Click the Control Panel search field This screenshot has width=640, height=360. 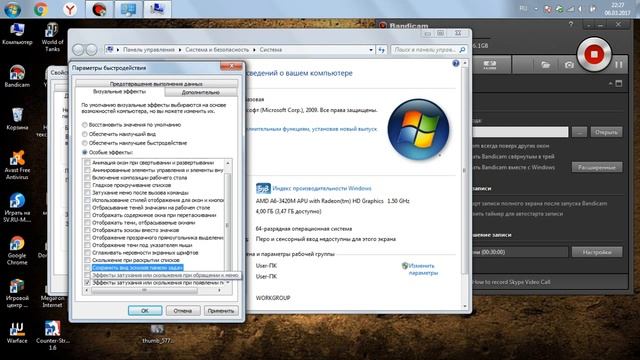coord(429,50)
